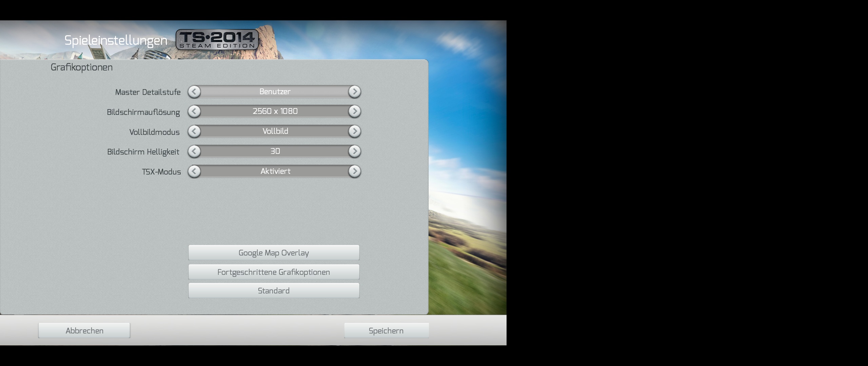Raise Bildschirm Helligkeit with right arrow
This screenshot has height=366, width=868.
point(354,151)
